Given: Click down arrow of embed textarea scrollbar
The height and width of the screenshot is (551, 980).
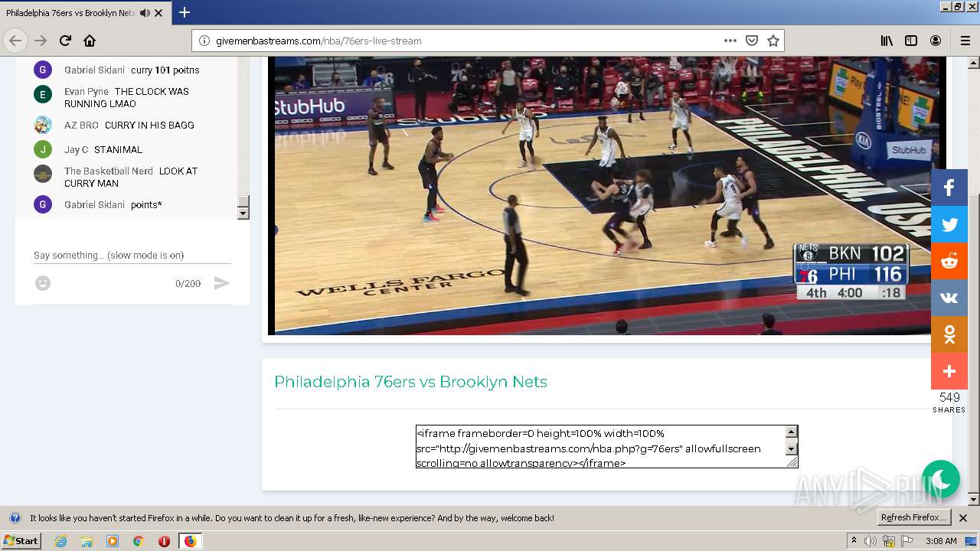Looking at the screenshot, I should click(x=792, y=449).
